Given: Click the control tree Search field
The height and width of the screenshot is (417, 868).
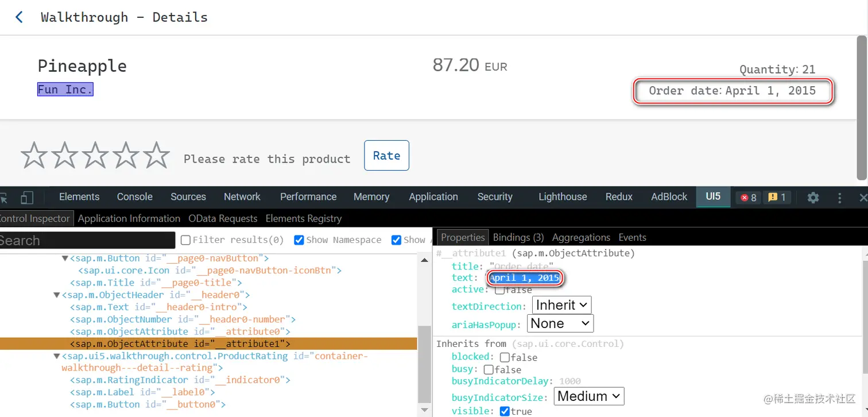Looking at the screenshot, I should click(86, 240).
